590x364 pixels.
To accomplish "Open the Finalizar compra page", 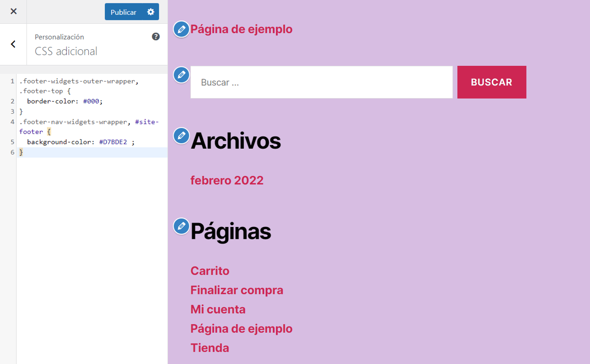I will pyautogui.click(x=237, y=290).
